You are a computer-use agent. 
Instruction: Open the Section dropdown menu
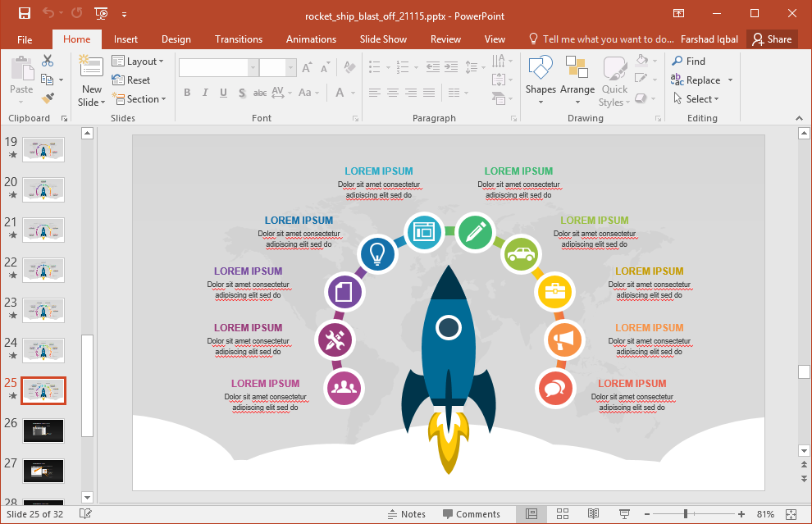click(x=139, y=99)
